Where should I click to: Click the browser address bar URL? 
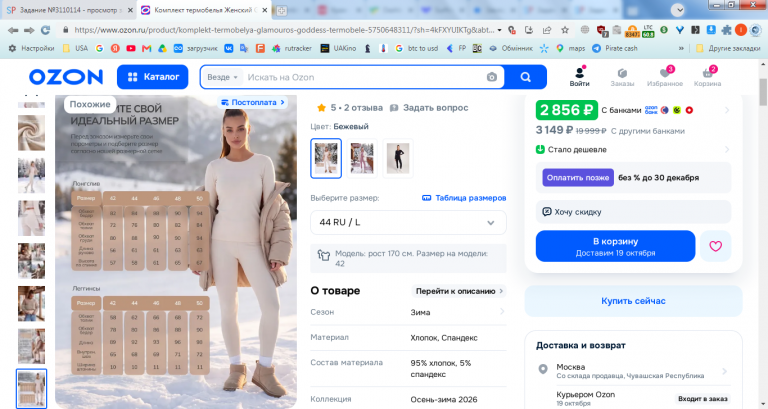[284, 30]
